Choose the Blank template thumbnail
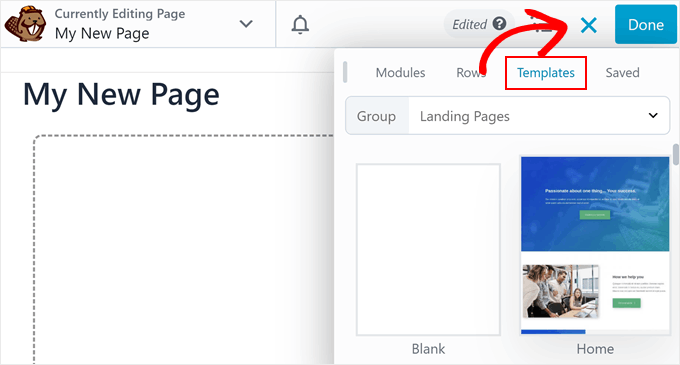Screen dimensions: 680x365 (428, 249)
